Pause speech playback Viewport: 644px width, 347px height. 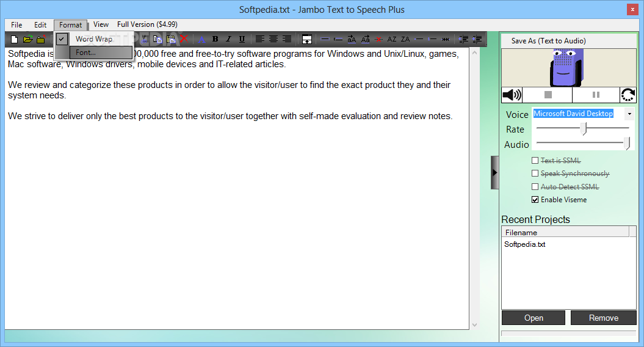click(596, 95)
